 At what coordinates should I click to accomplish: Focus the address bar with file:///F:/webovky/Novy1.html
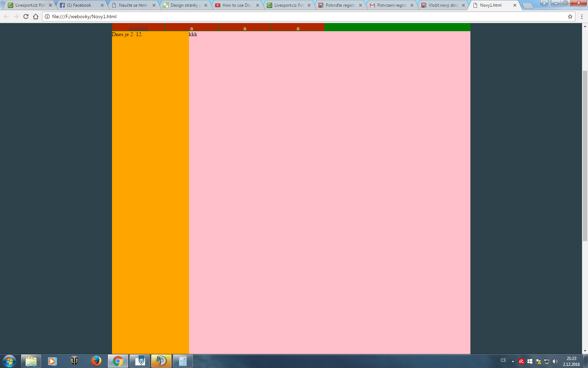pos(308,16)
